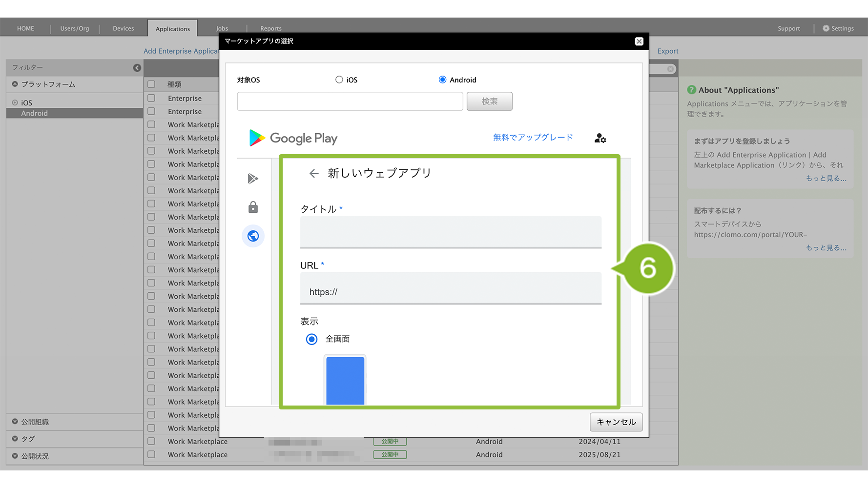Click the 無料でアップグレード link
The image size is (868, 488).
coord(533,138)
